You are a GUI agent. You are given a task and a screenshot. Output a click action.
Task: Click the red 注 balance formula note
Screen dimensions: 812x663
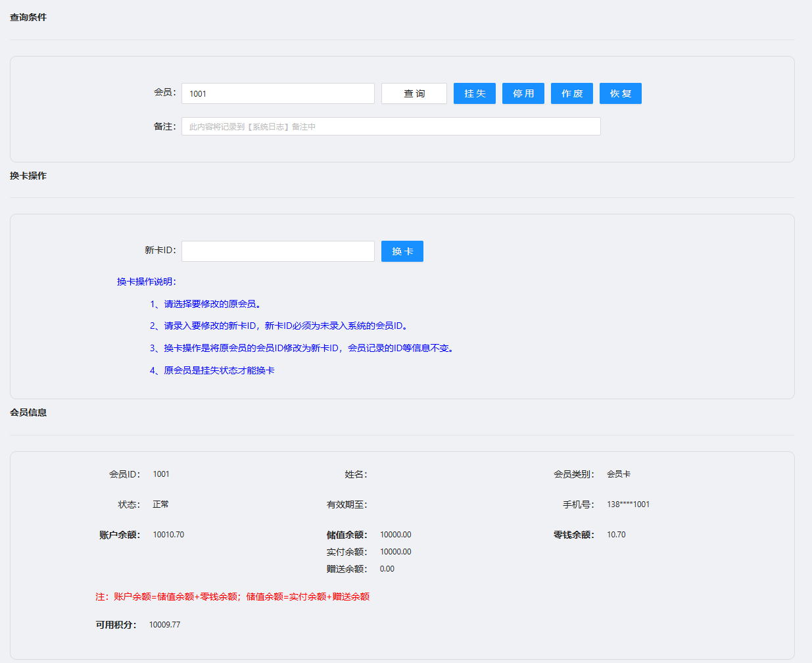233,597
